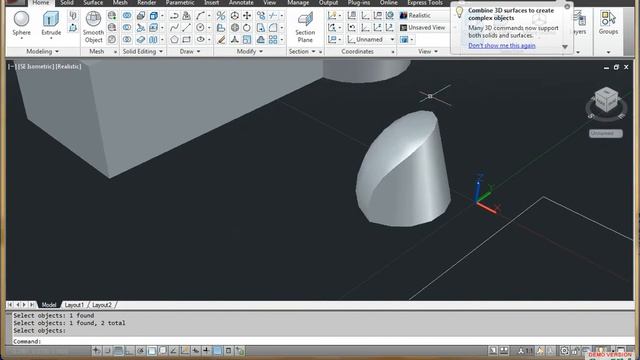
Task: Toggle Infer Constraints in status bar
Action: click(x=96, y=351)
